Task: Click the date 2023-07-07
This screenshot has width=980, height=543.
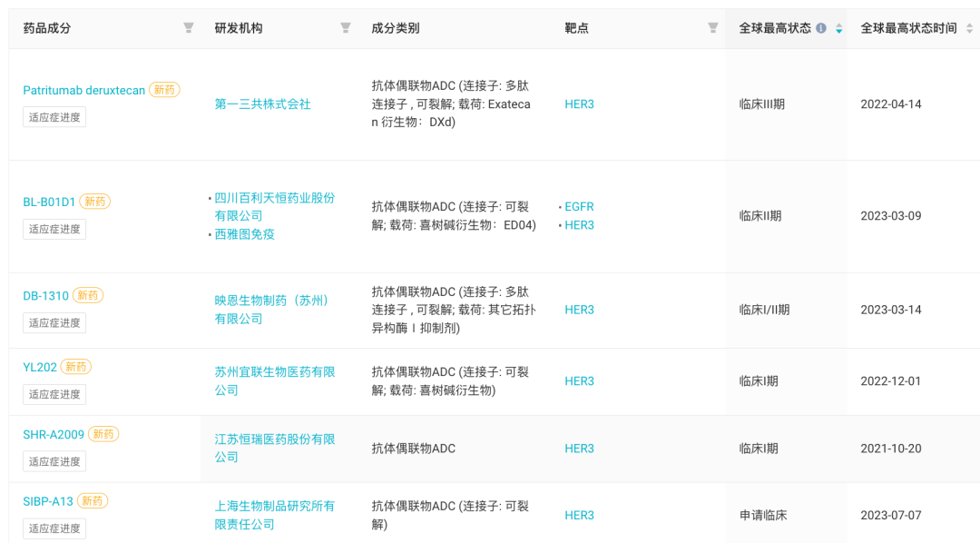Action: [x=891, y=516]
